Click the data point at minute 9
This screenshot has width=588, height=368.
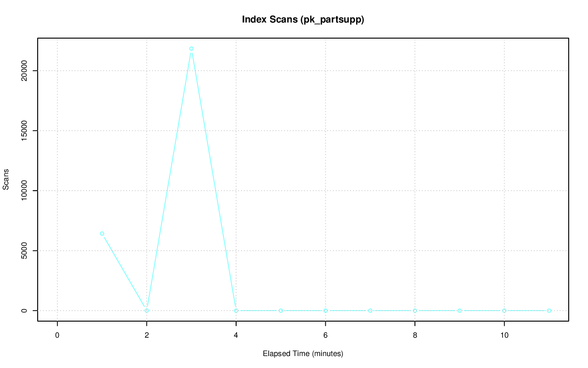pyautogui.click(x=459, y=311)
